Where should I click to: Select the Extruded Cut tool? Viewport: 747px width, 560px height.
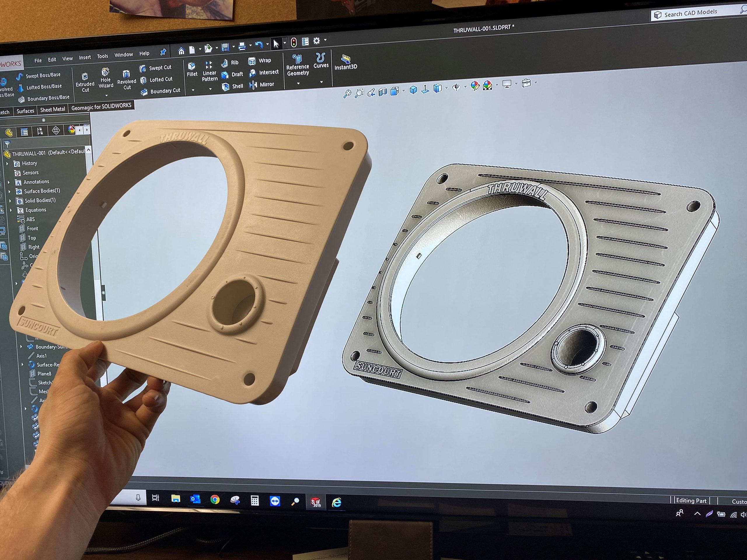[85, 83]
